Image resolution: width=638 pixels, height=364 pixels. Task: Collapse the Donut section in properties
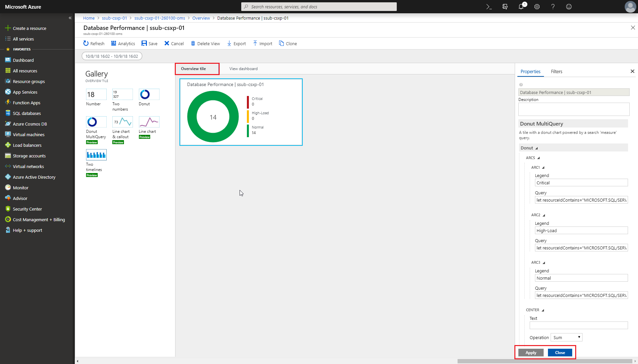click(536, 148)
